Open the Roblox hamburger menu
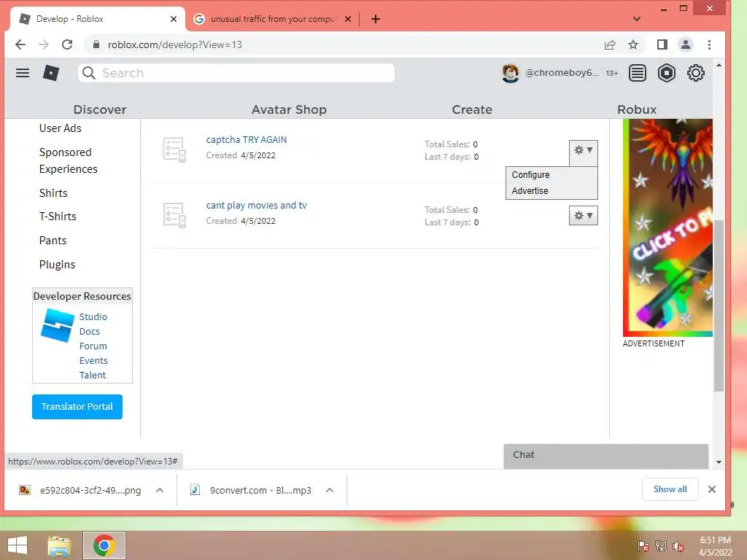This screenshot has height=560, width=747. point(23,73)
